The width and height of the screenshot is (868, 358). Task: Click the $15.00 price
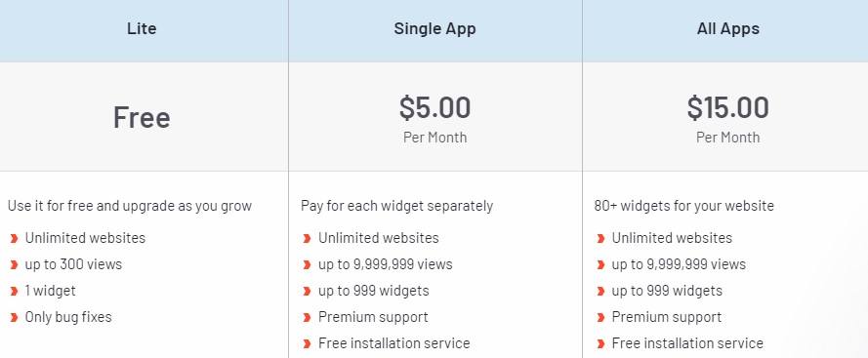coord(728,107)
